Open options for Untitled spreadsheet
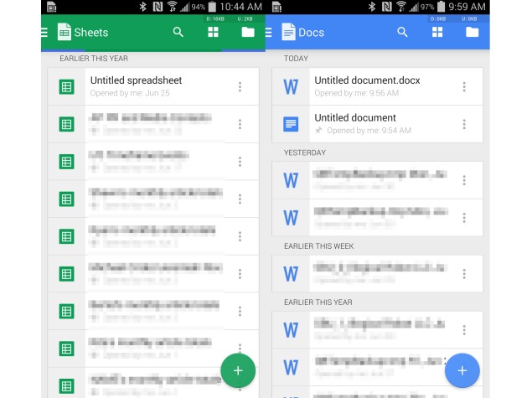This screenshot has height=398, width=532. tap(240, 87)
